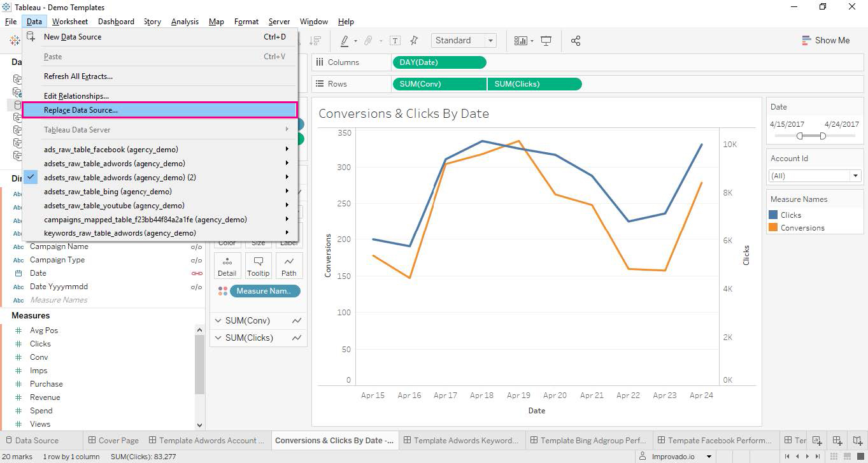Screen dimensions: 868x463
Task: Click Tooltip card in Marks
Action: (x=259, y=266)
